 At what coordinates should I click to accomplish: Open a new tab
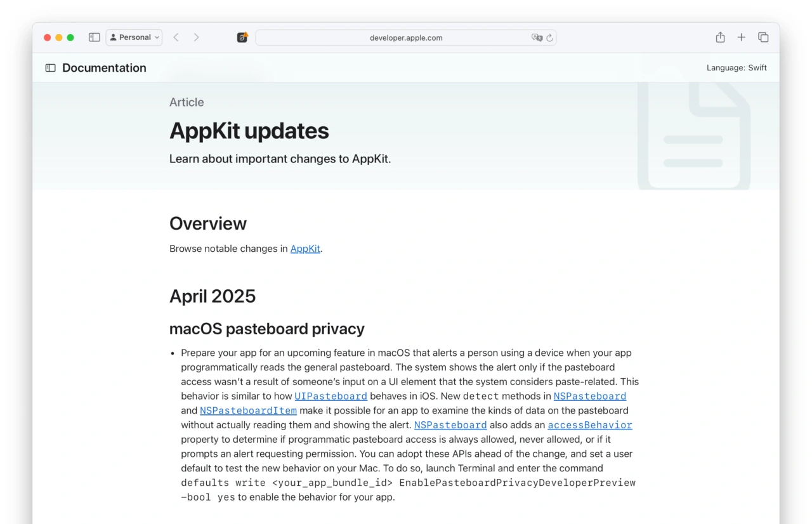[741, 37]
